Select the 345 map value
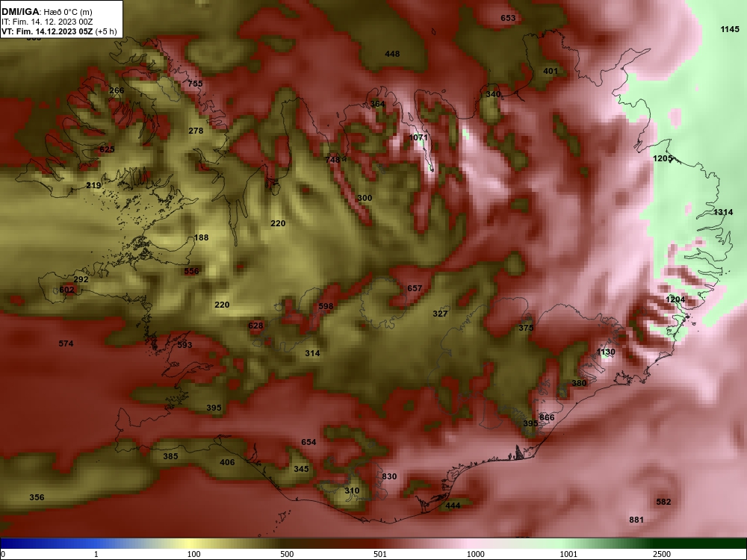Screen dimensions: 747x560 [301, 469]
